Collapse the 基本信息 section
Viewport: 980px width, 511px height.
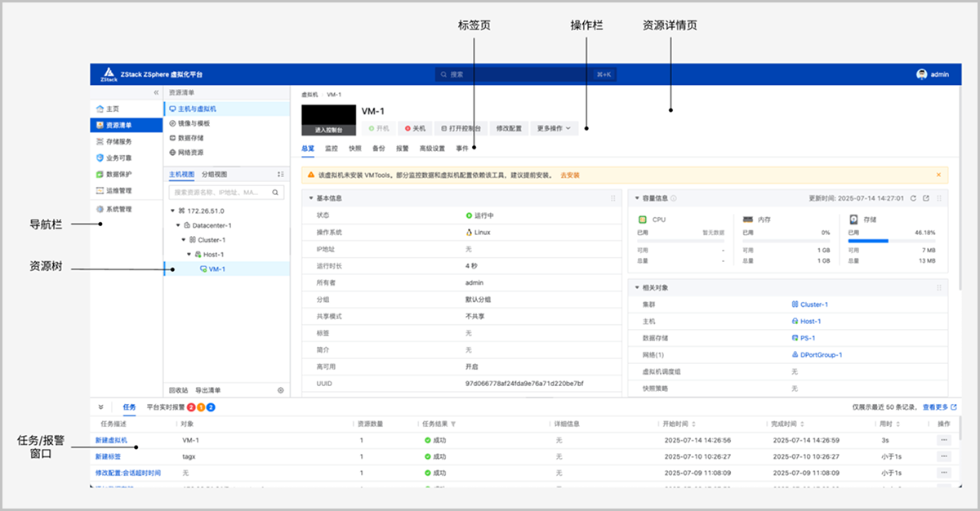pos(310,198)
